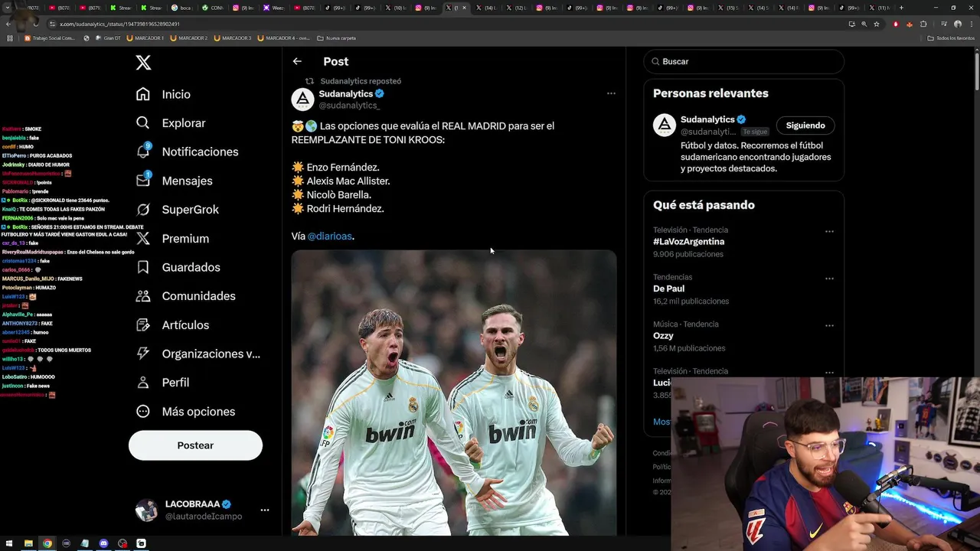Click the zoom magnifier icon in address bar
Viewport: 980px width, 551px height.
(x=864, y=24)
